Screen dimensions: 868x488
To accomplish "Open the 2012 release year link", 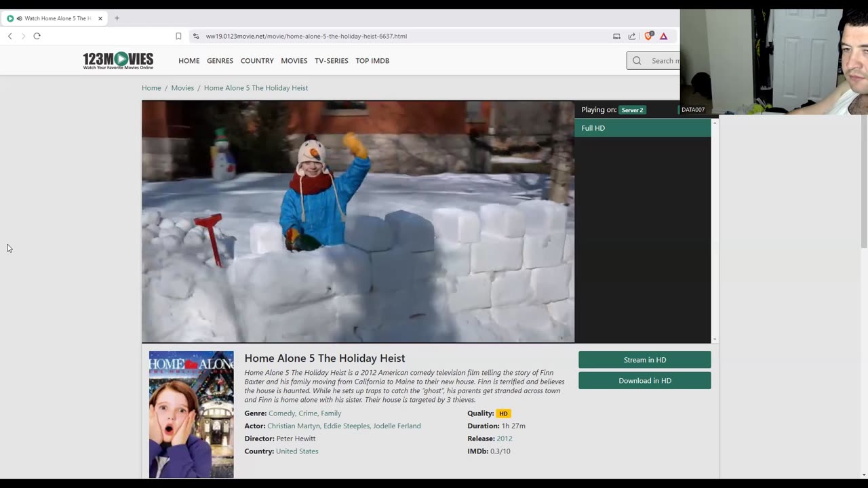I will 505,439.
